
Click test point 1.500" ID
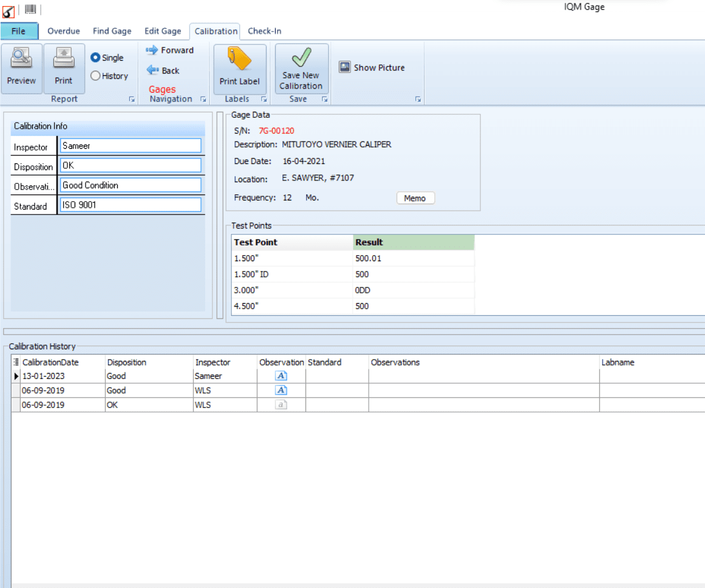[292, 274]
